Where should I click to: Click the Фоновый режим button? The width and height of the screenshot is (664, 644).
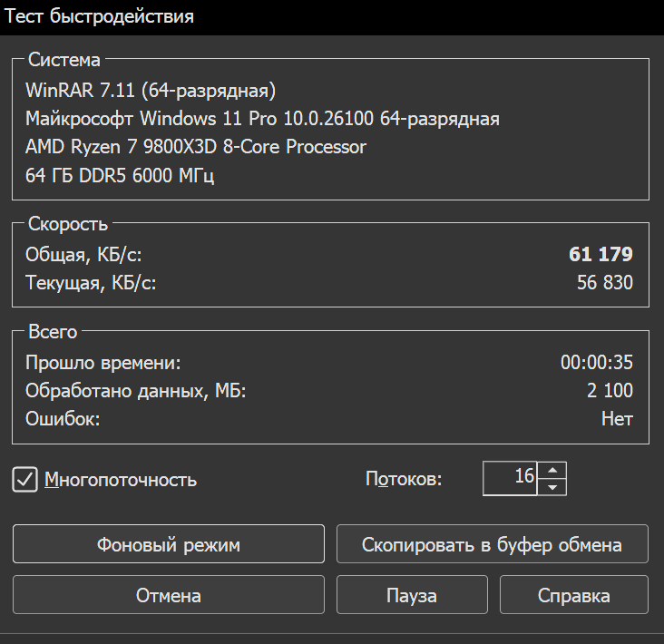coord(169,544)
